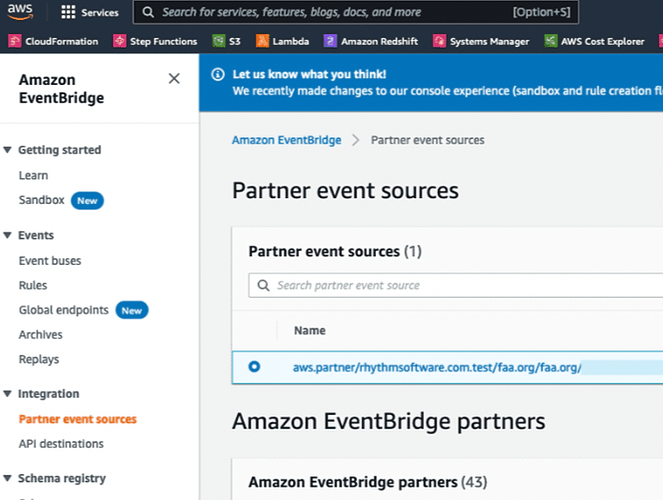Click the S3 bucket shortcut icon
This screenshot has width=663, height=500.
point(219,41)
